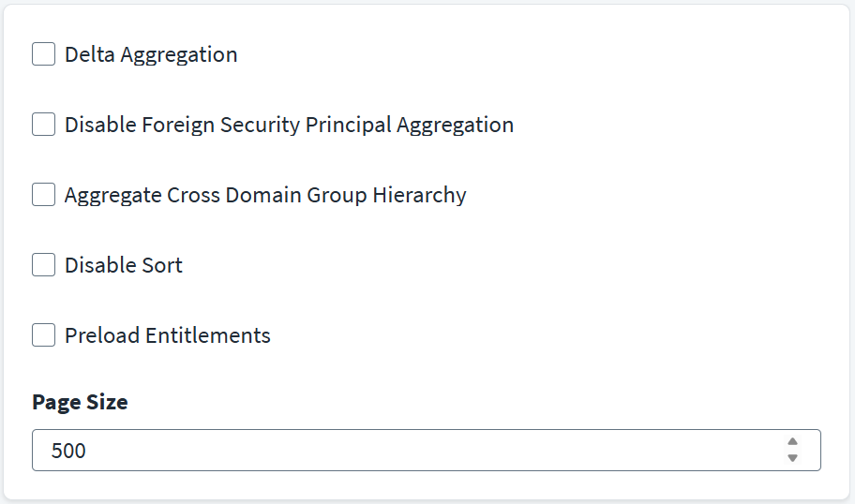The width and height of the screenshot is (855, 504).
Task: Turn on the Preload Entitlements checkbox
Action: tap(44, 335)
